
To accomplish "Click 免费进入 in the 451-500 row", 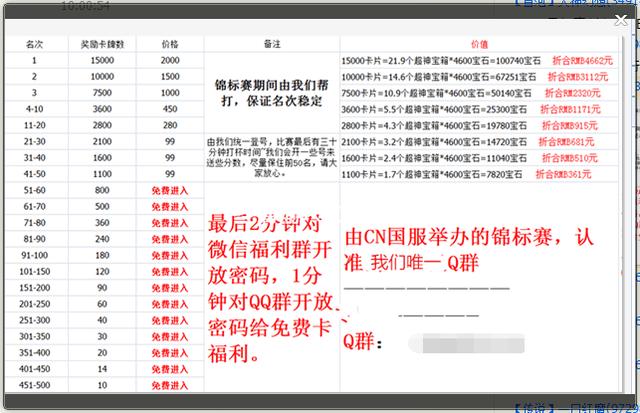I will click(x=170, y=385).
